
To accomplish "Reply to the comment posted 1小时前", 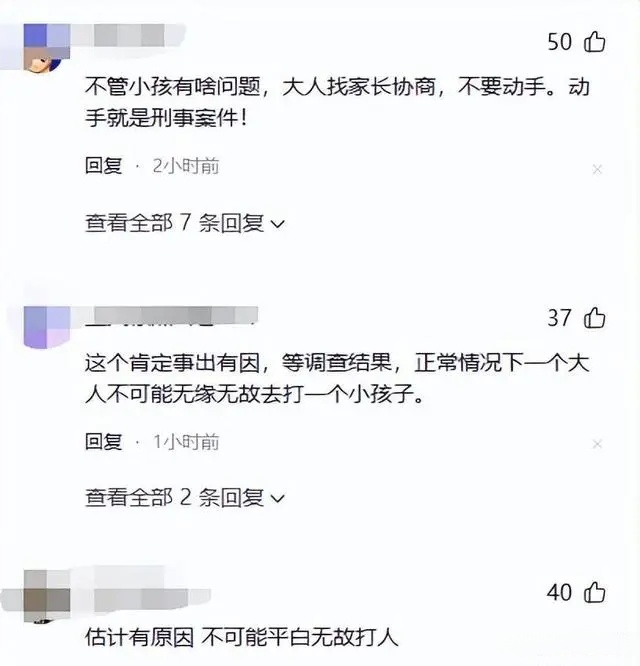I will point(104,442).
